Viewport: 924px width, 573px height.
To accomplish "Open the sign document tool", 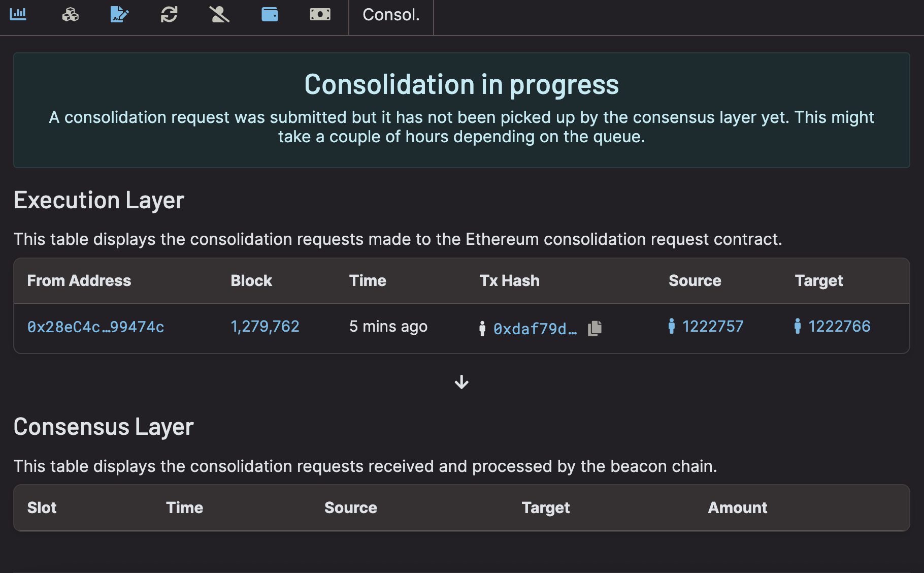I will coord(118,15).
